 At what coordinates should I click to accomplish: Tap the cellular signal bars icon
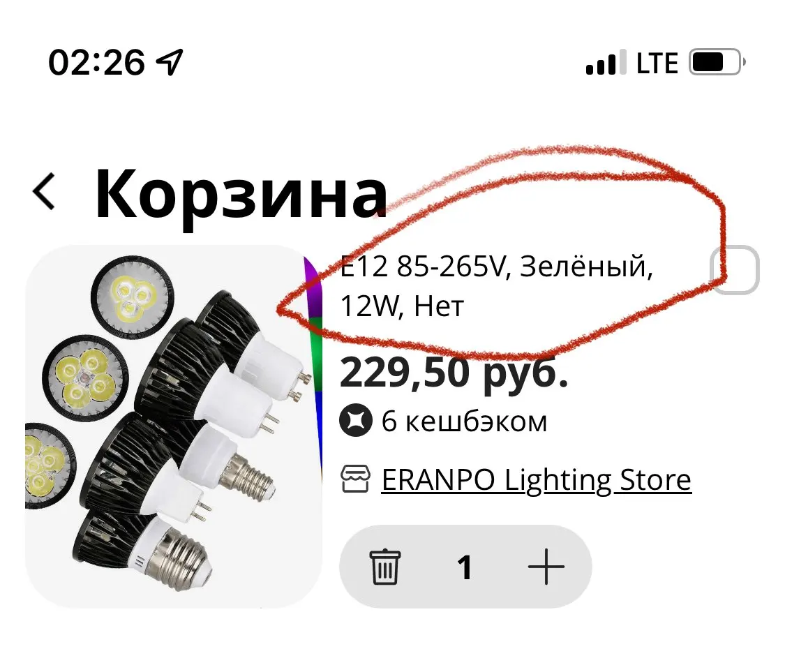point(606,62)
